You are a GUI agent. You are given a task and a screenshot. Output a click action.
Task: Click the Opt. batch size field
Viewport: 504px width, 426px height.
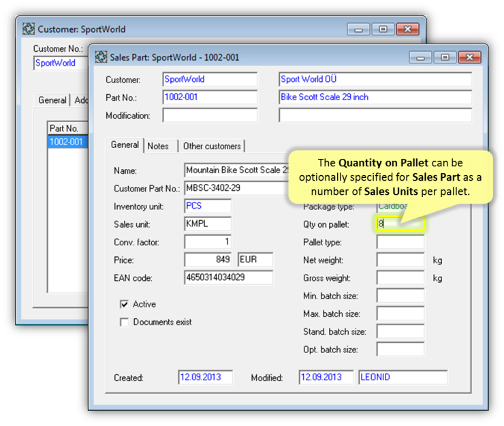click(x=400, y=349)
